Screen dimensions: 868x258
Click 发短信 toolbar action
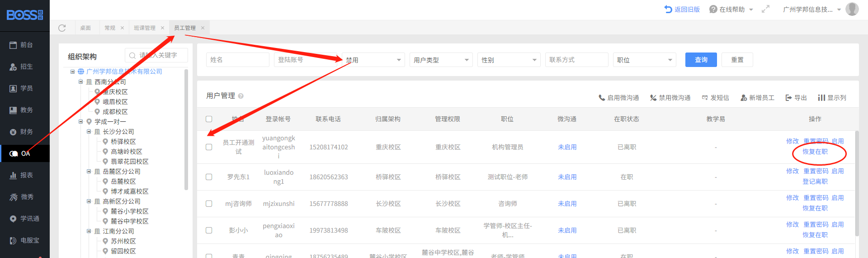pyautogui.click(x=715, y=98)
